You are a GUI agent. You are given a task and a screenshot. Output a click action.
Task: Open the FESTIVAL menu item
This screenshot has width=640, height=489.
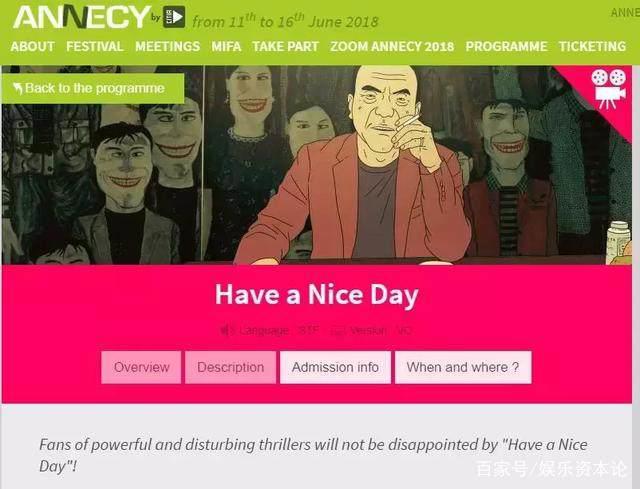[x=95, y=47]
